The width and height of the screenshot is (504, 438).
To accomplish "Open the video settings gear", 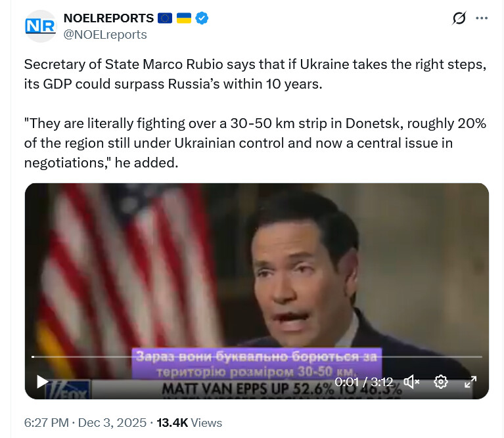I will (x=441, y=382).
